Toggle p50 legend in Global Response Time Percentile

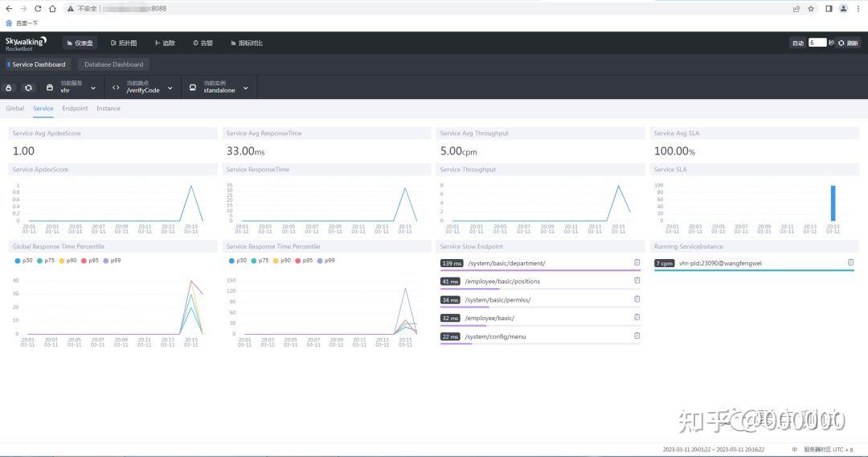(x=23, y=261)
